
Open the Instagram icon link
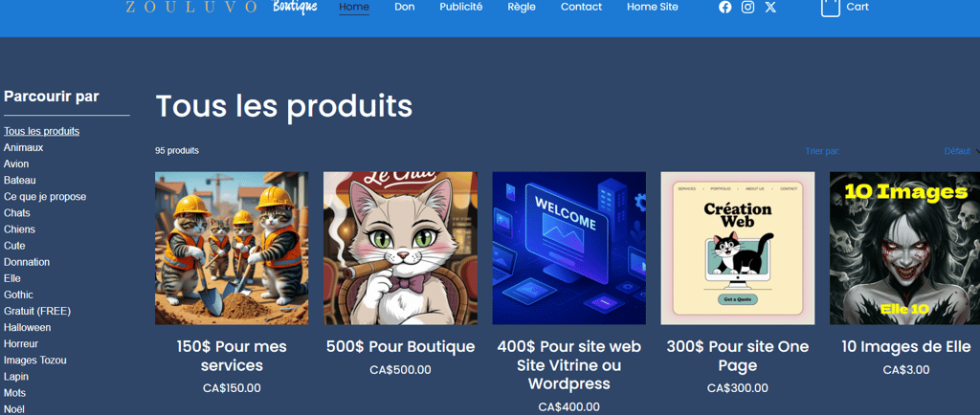tap(747, 7)
